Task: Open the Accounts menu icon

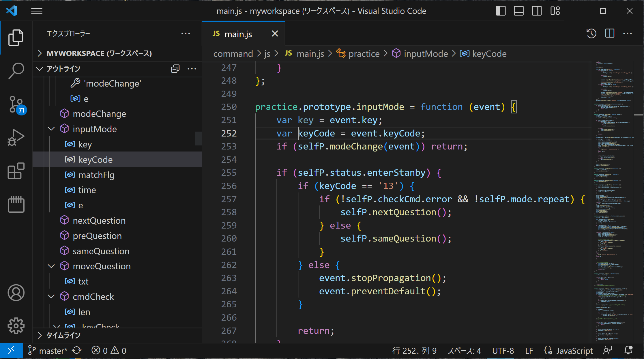Action: coord(16,293)
